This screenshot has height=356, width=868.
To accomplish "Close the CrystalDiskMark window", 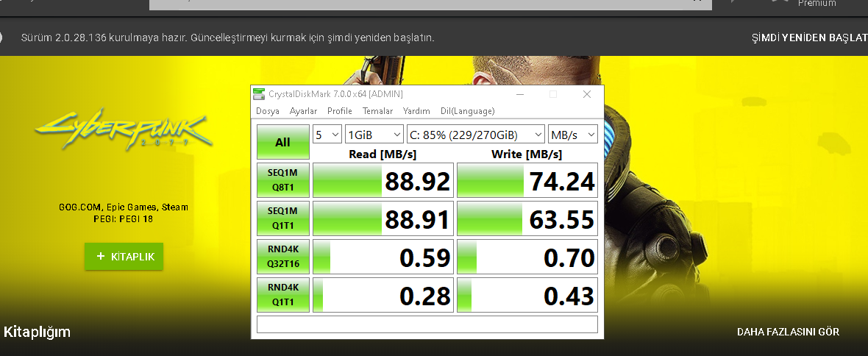I will pyautogui.click(x=587, y=95).
